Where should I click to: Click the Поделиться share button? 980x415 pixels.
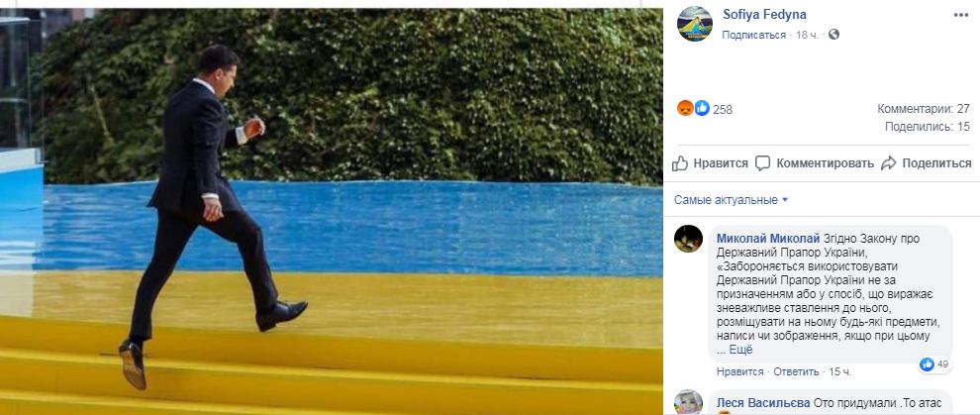point(927,163)
